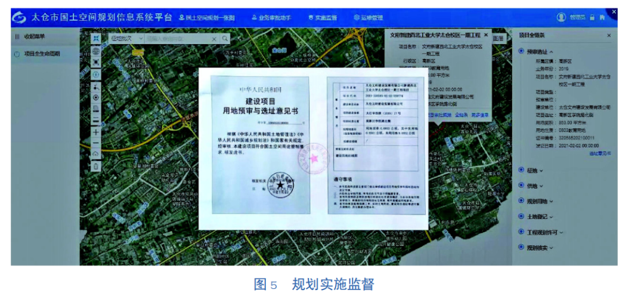Close the 项目全链条 side panel
Screen dimensions: 644x305
609,36
